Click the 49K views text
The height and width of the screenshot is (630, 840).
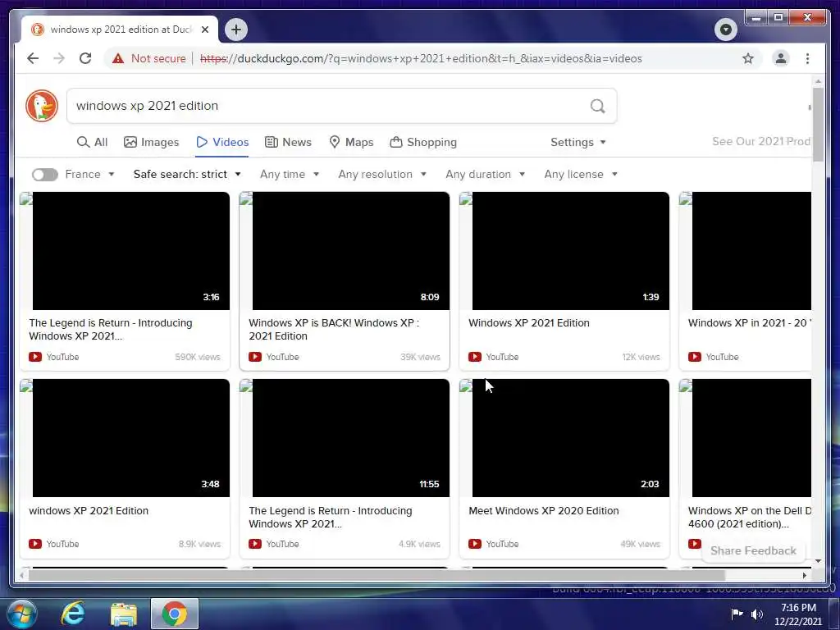pyautogui.click(x=640, y=544)
